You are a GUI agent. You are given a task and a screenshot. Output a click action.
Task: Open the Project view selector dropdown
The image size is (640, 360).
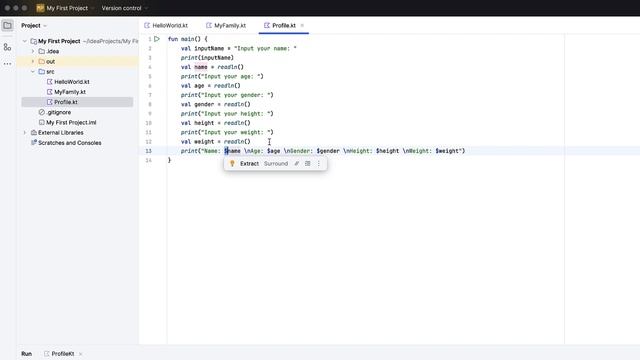tap(34, 25)
